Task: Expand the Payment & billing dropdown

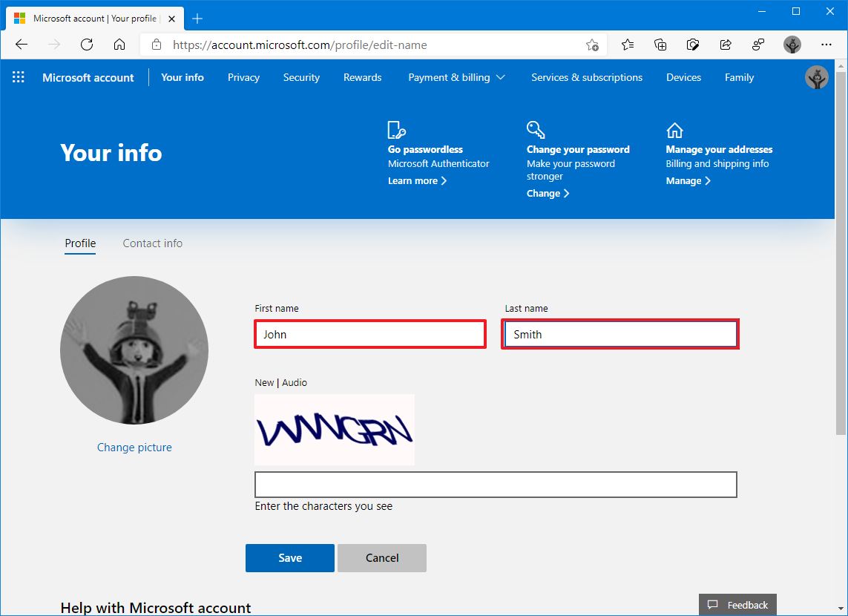Action: (456, 77)
